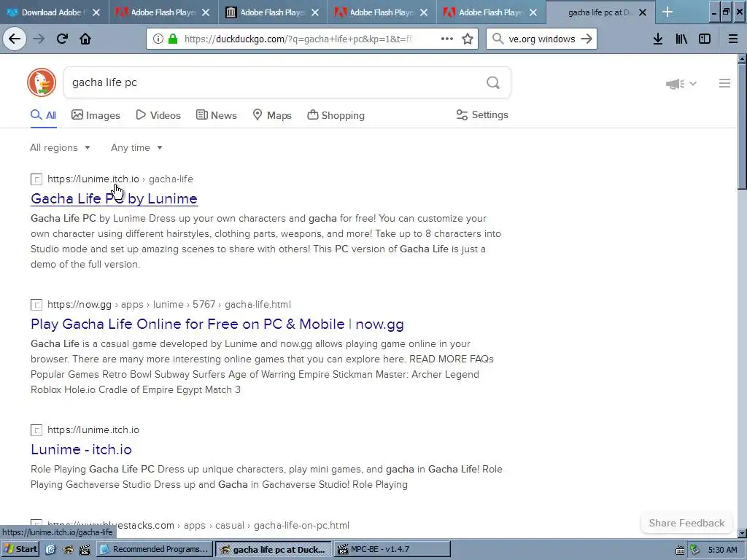Image resolution: width=747 pixels, height=560 pixels.
Task: Open the 'Lunime - itch.io' result link
Action: [82, 449]
